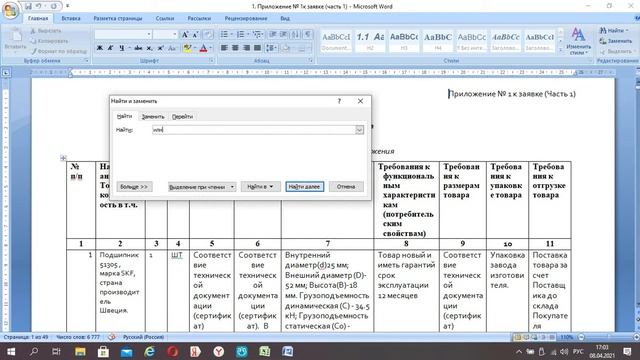This screenshot has height=360, width=640.
Task: Open the font name combo box
Action: point(124,35)
